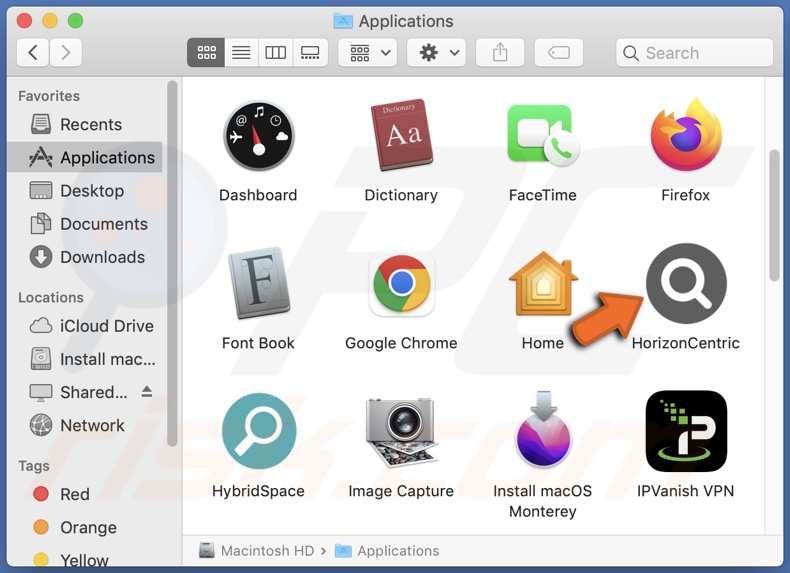Viewport: 790px width, 573px height.
Task: Click the Tags sidebar heading
Action: click(34, 466)
